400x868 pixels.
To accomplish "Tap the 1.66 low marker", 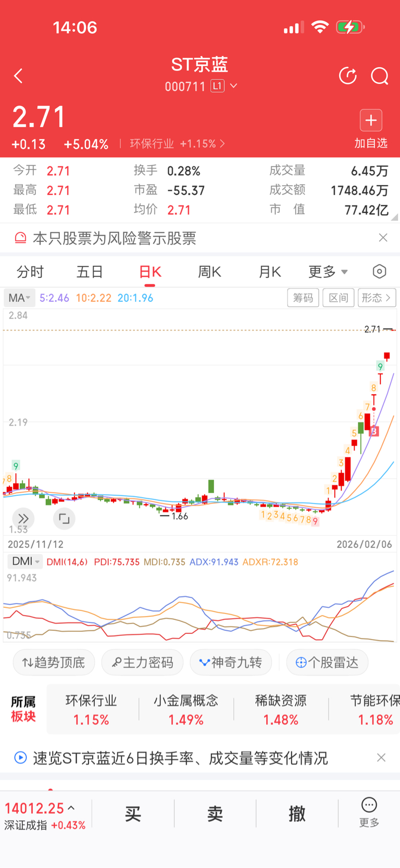I will (x=180, y=516).
